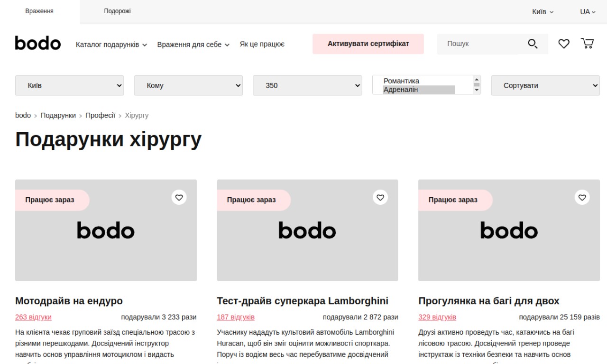This screenshot has height=364, width=607.
Task: Click the text подарували 3 233 рази
Action: 159,317
